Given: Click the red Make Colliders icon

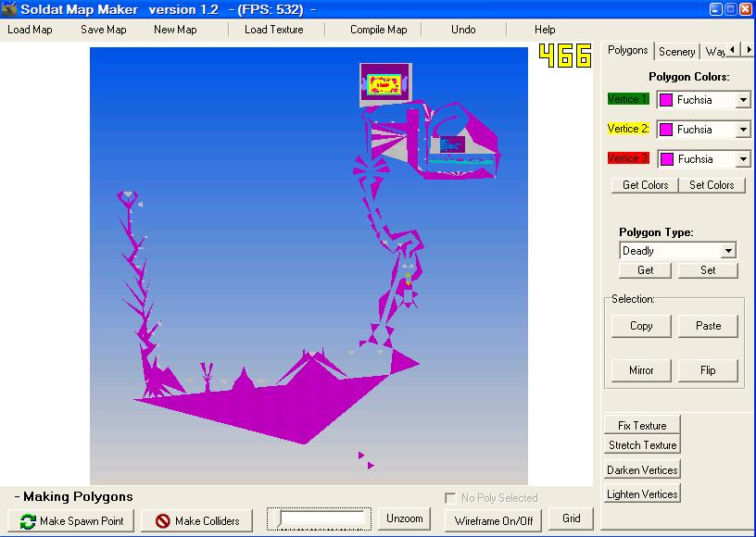Looking at the screenshot, I should pos(162,521).
